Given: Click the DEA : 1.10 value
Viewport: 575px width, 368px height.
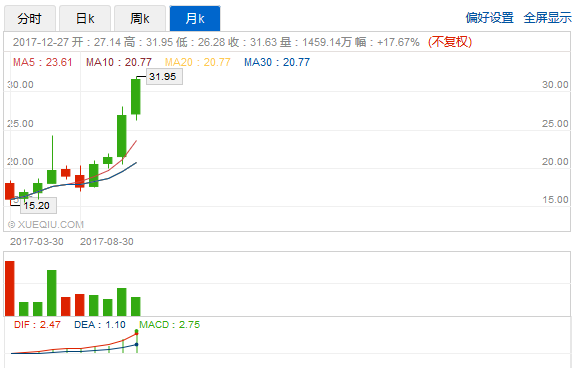Looking at the screenshot, I should coord(100,325).
